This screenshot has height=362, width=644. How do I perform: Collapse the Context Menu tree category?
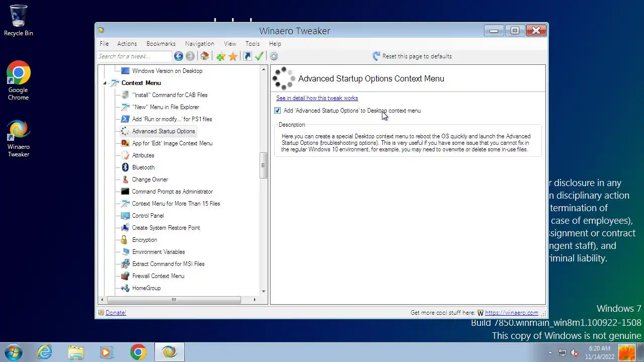point(105,83)
